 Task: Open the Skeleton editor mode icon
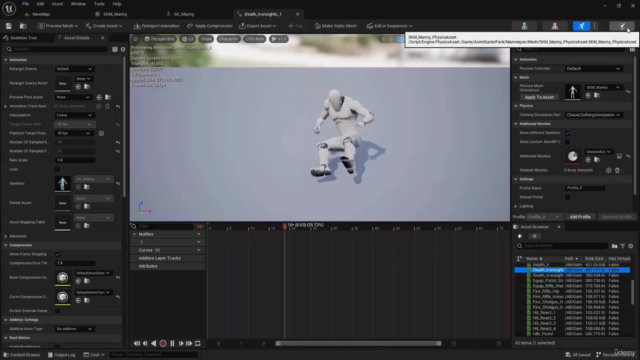524,26
